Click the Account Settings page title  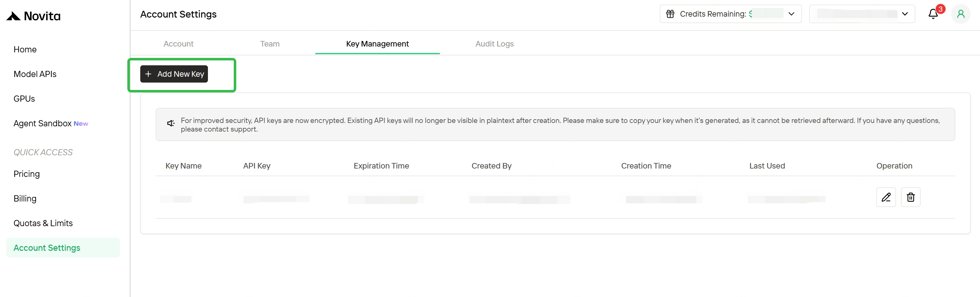pyautogui.click(x=178, y=14)
